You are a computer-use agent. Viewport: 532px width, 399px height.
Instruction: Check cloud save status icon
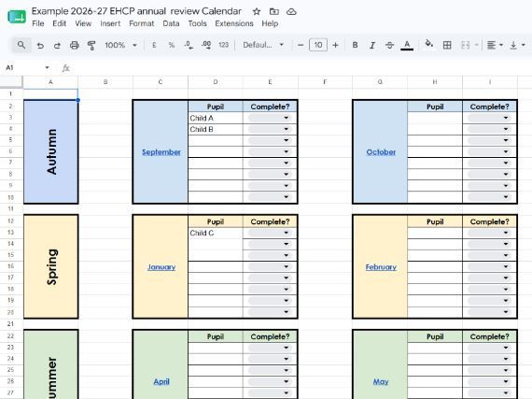click(x=291, y=12)
